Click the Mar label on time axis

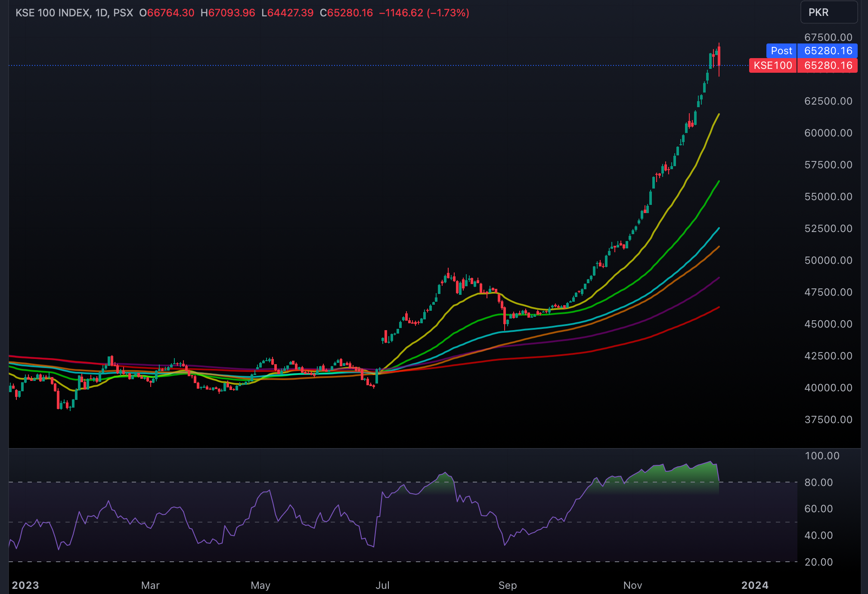pos(150,585)
